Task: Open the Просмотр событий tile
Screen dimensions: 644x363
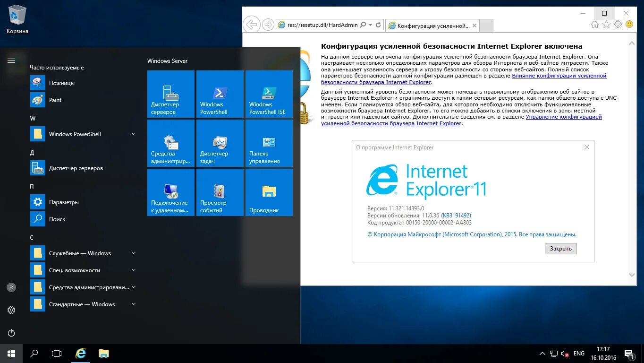Action: pos(220,192)
